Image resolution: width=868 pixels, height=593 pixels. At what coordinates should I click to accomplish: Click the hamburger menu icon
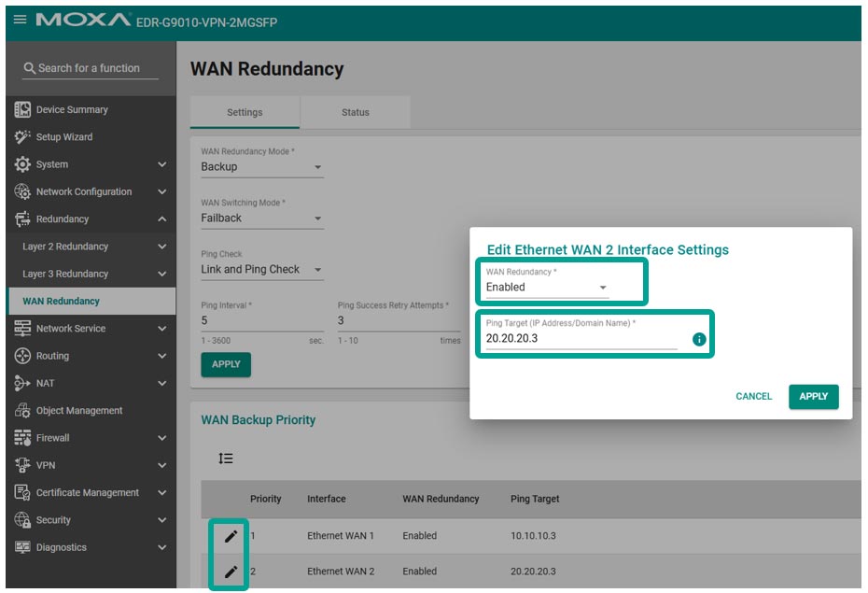pyautogui.click(x=20, y=20)
